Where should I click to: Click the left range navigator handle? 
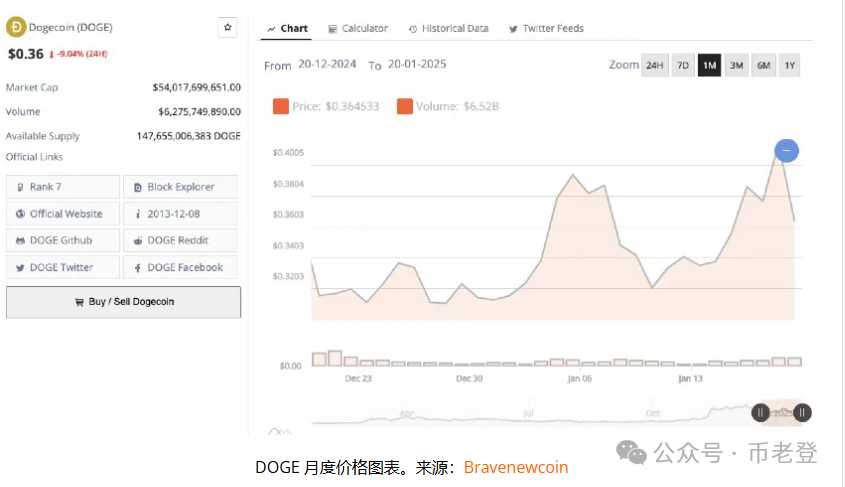(760, 413)
